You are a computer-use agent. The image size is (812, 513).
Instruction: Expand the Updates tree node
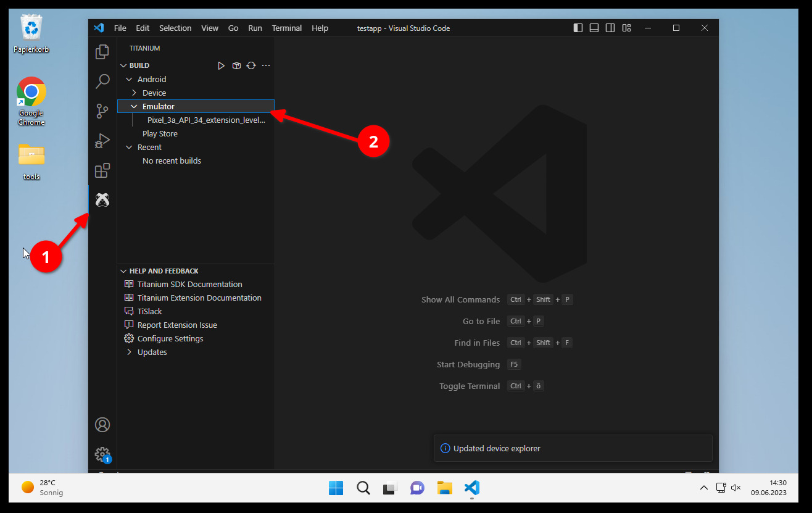tap(129, 352)
